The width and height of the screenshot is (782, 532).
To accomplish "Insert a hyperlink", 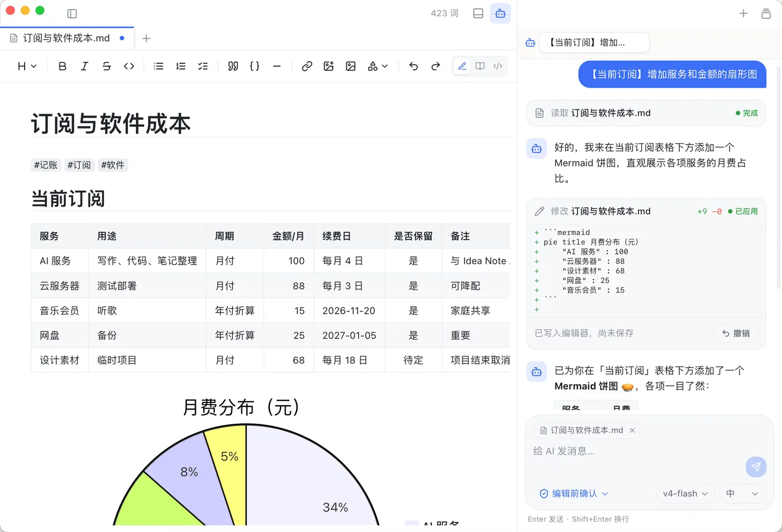I will point(307,66).
